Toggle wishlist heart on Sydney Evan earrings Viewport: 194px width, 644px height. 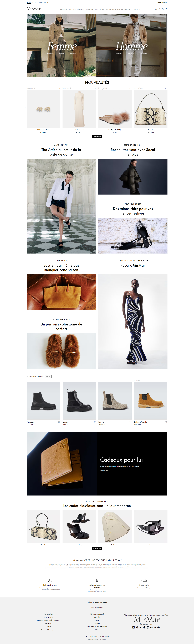click(x=59, y=88)
